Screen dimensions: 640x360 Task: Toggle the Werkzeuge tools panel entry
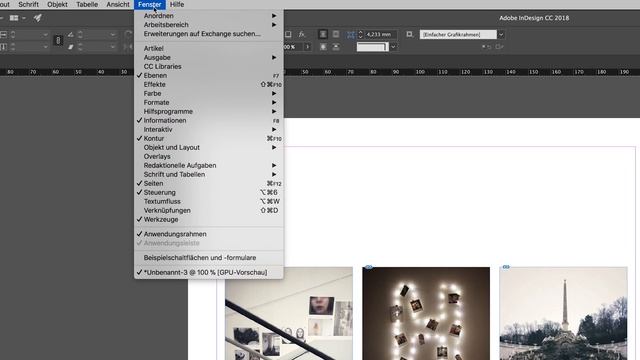coord(209,219)
